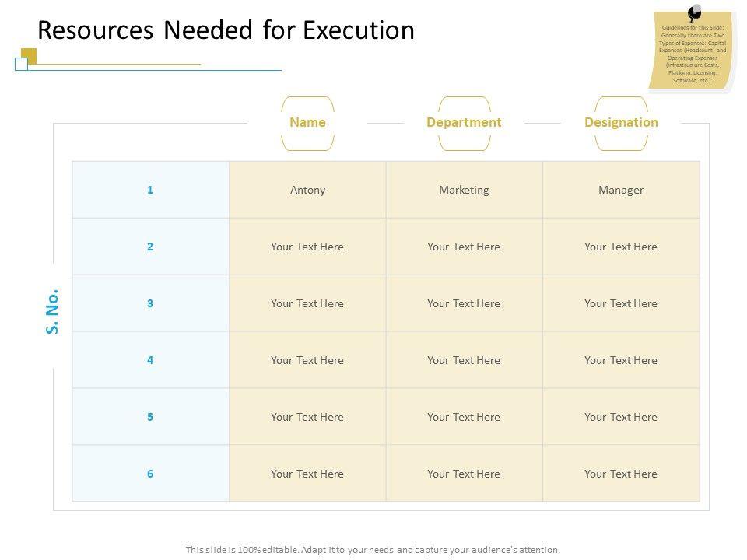Select the Designation column header
Viewport: 747px width, 560px height.
pyautogui.click(x=621, y=122)
